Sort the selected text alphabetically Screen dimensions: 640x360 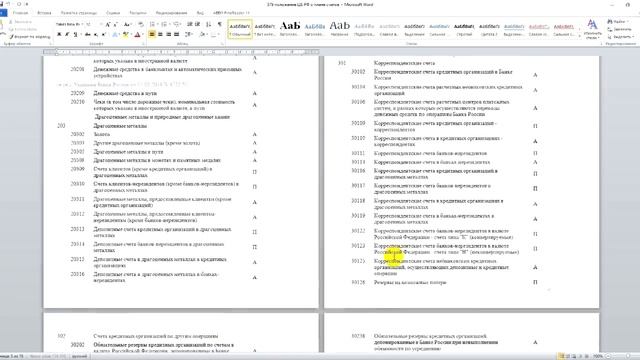coord(209,24)
